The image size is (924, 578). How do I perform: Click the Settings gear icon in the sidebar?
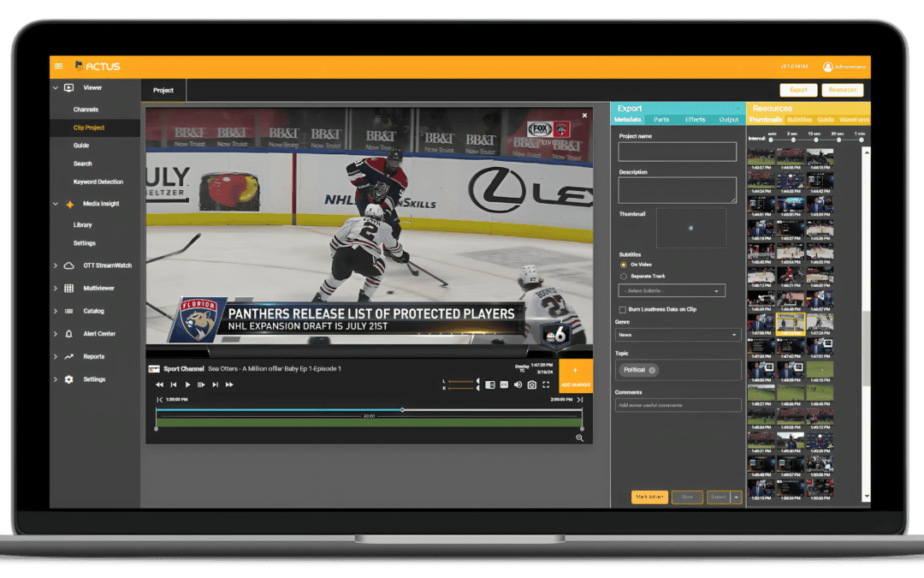tap(69, 379)
